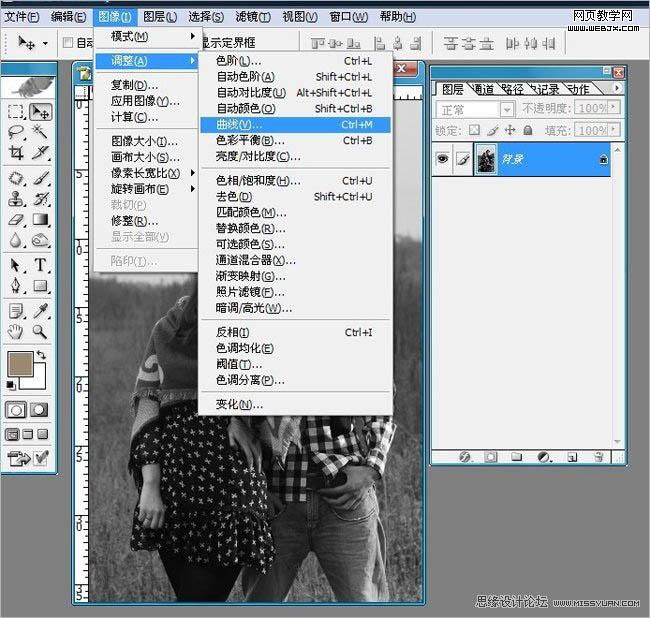Select the Brush tool
The image size is (650, 618).
(x=41, y=179)
